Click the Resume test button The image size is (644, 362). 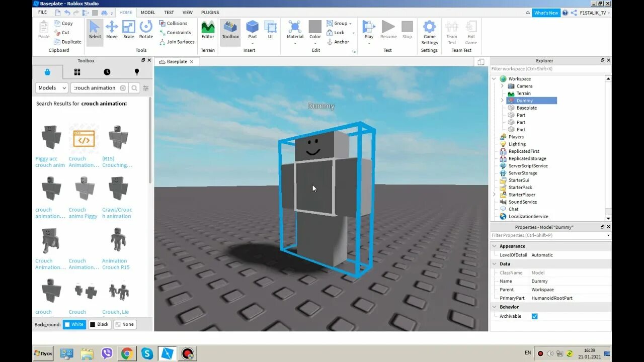pyautogui.click(x=388, y=30)
